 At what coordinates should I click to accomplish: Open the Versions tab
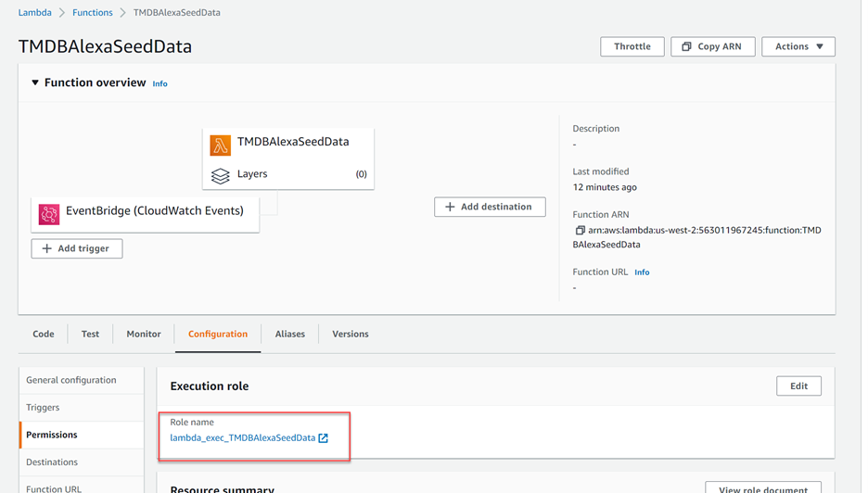351,335
